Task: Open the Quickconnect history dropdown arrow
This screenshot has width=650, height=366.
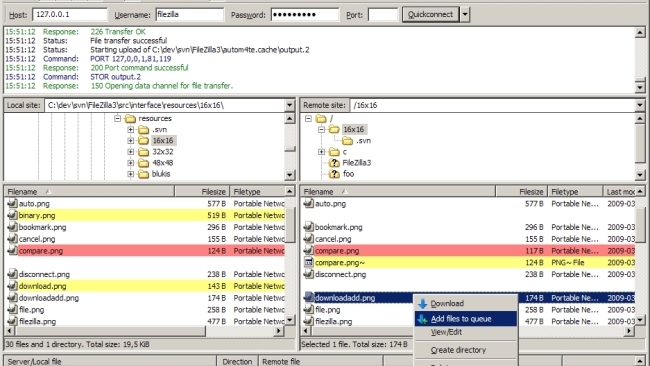Action: pos(465,15)
